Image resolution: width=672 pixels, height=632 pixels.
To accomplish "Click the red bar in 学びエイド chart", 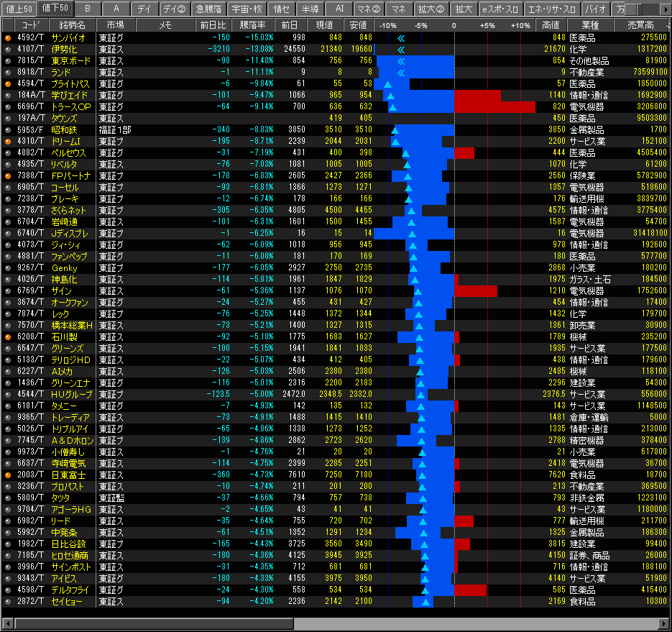I will (477, 96).
